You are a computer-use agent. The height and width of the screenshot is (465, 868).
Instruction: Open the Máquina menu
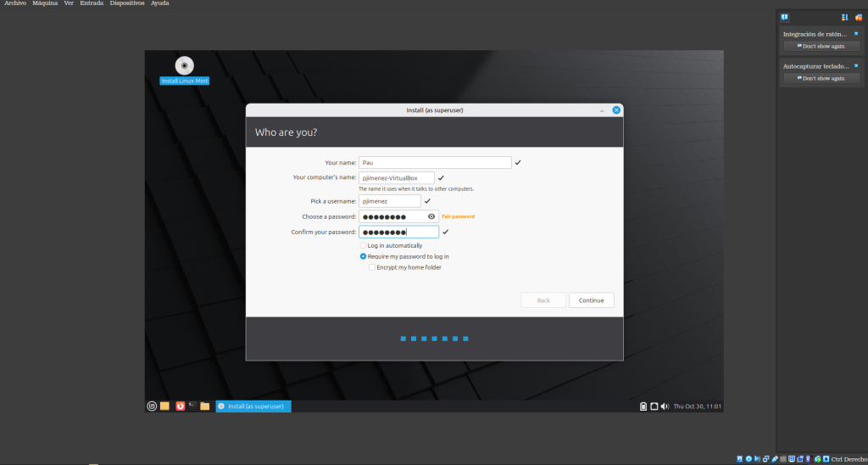pyautogui.click(x=45, y=3)
